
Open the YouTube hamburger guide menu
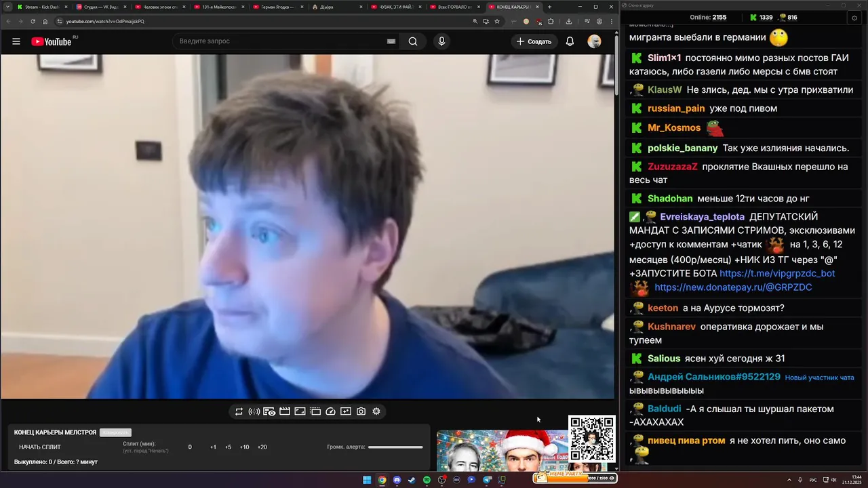[x=16, y=41]
